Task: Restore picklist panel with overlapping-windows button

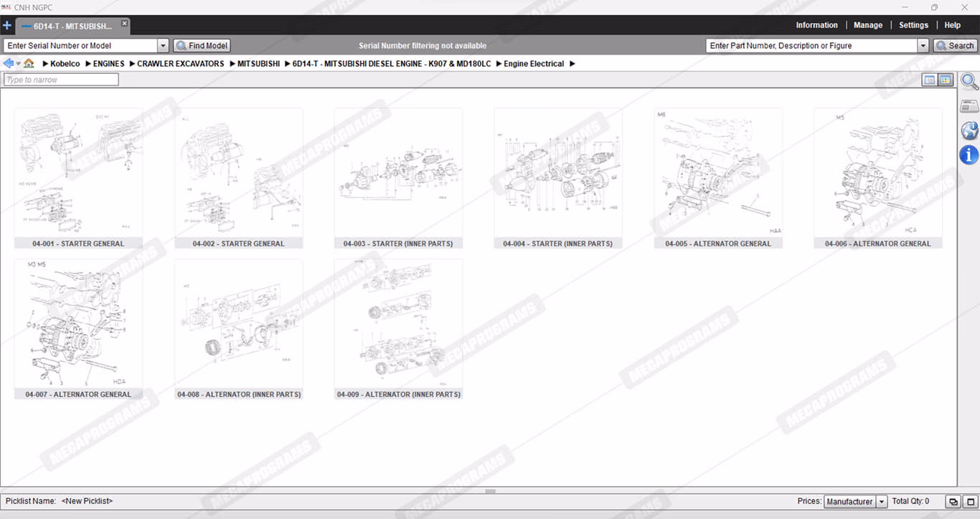Action: point(953,502)
